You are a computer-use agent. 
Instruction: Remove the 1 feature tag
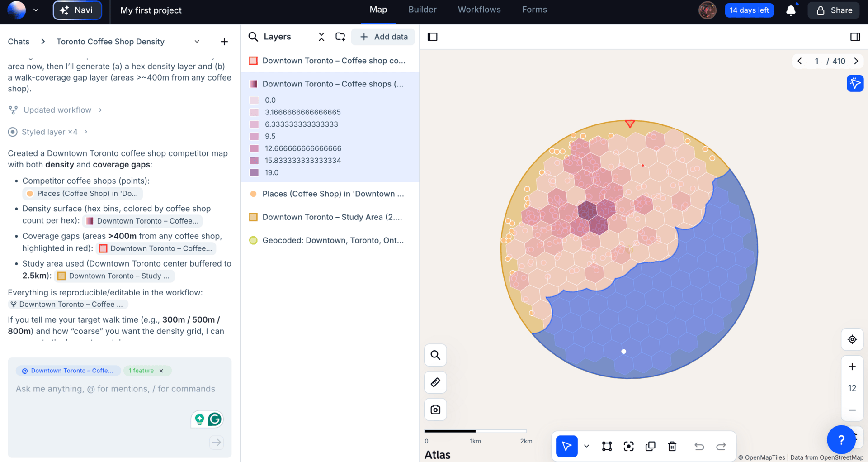click(x=161, y=371)
